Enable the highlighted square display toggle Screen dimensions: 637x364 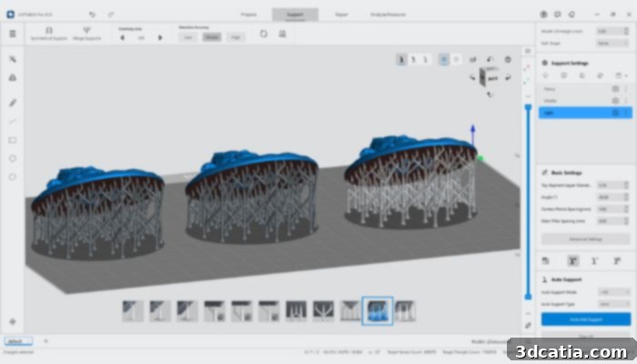click(444, 59)
